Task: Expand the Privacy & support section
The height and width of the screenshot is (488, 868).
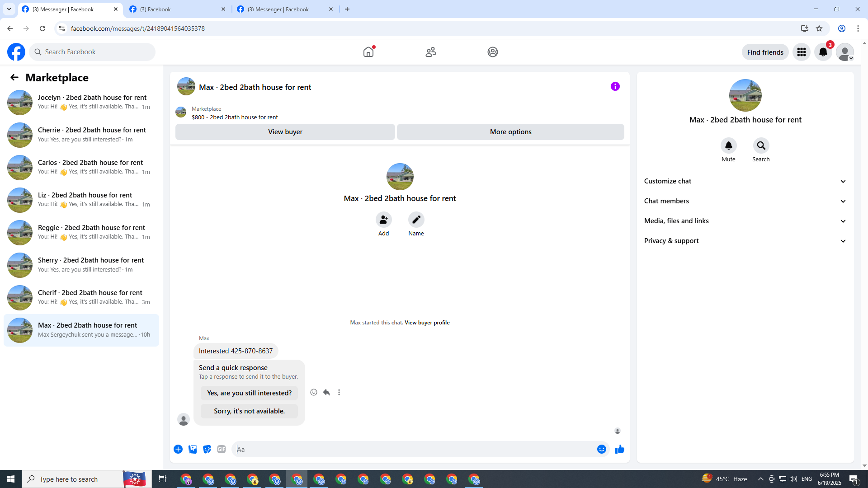Action: (745, 241)
